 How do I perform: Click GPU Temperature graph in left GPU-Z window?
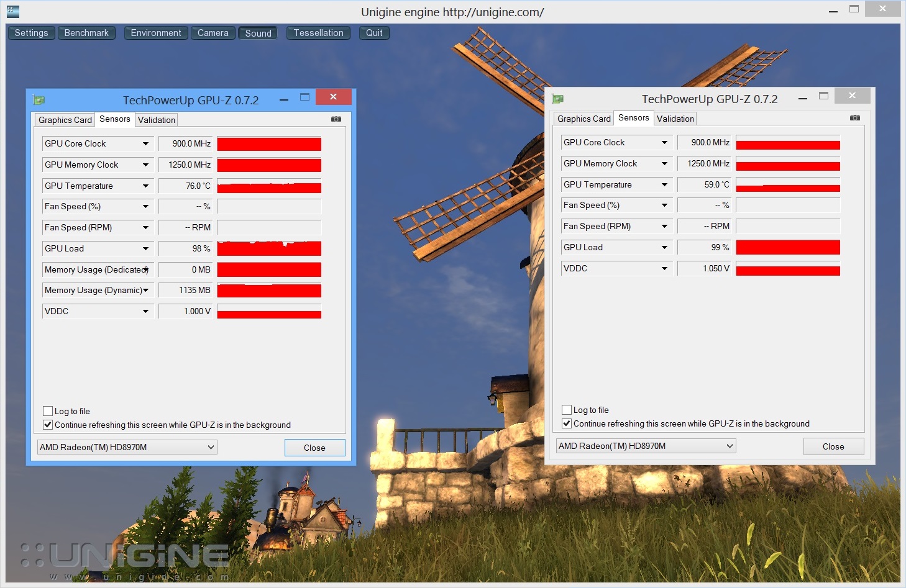click(269, 186)
